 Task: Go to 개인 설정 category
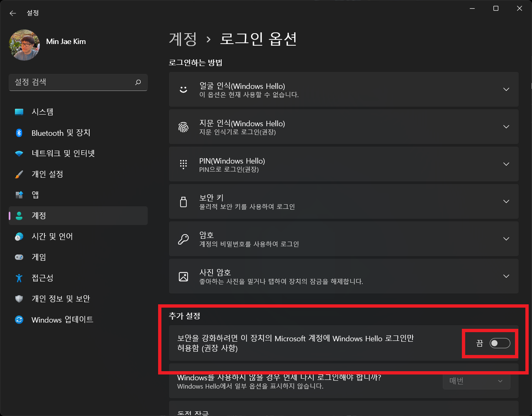point(78,174)
